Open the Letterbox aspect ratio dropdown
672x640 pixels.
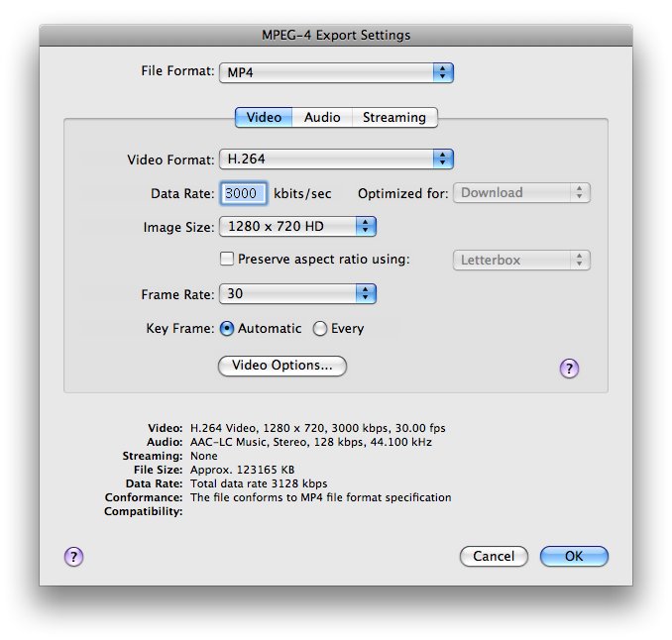pos(521,260)
